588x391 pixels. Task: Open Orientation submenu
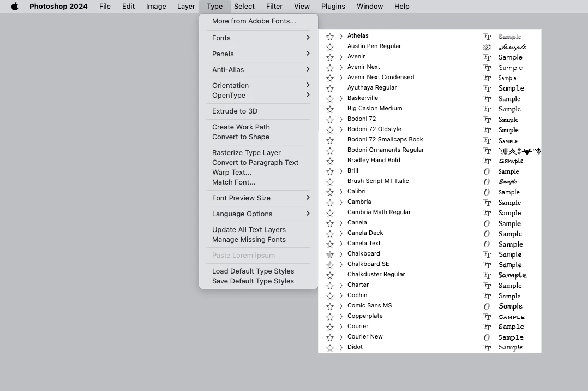[259, 85]
